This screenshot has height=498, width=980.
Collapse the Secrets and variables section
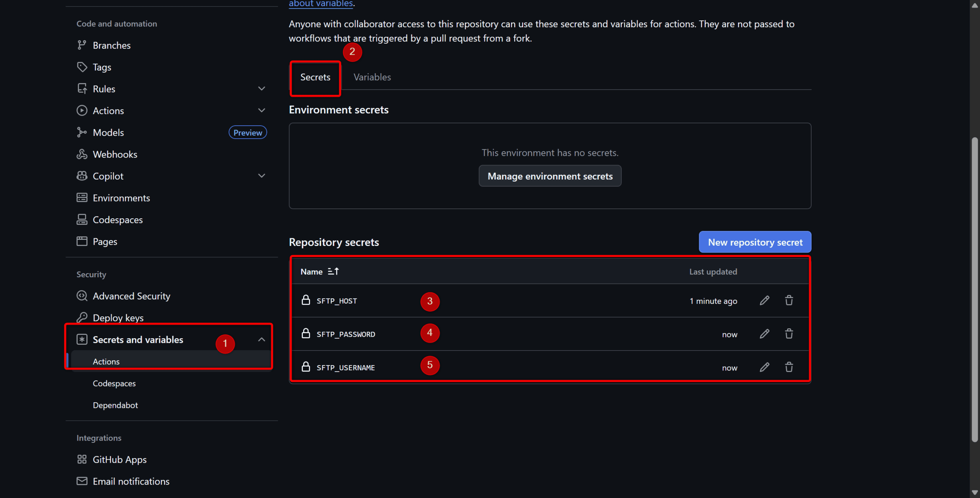click(x=261, y=340)
